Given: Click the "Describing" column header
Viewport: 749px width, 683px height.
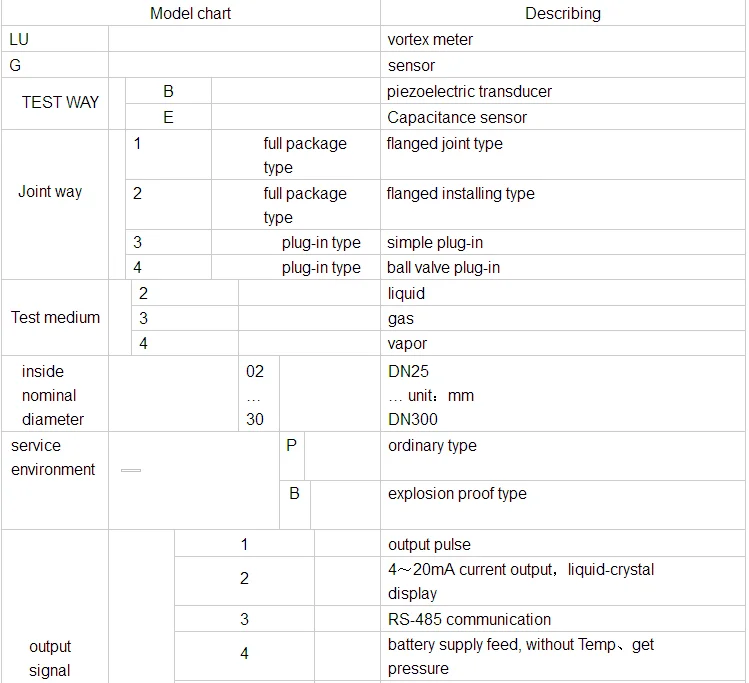Looking at the screenshot, I should click(563, 13).
